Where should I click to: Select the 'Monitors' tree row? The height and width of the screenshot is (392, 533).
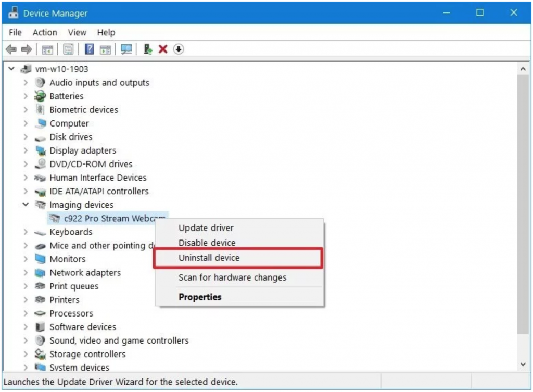click(x=68, y=259)
